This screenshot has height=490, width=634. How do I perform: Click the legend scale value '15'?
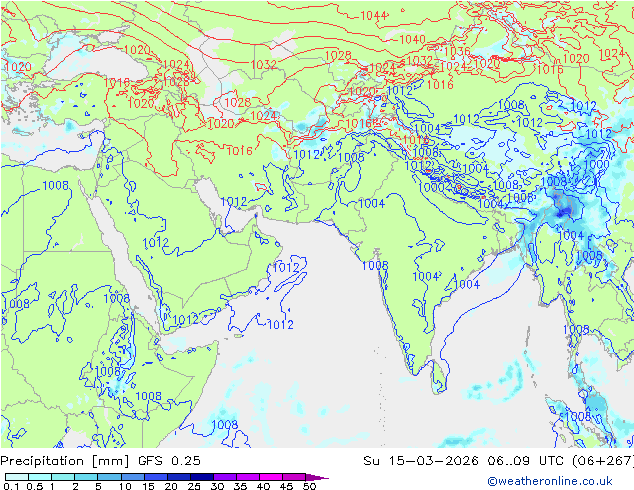[148, 486]
